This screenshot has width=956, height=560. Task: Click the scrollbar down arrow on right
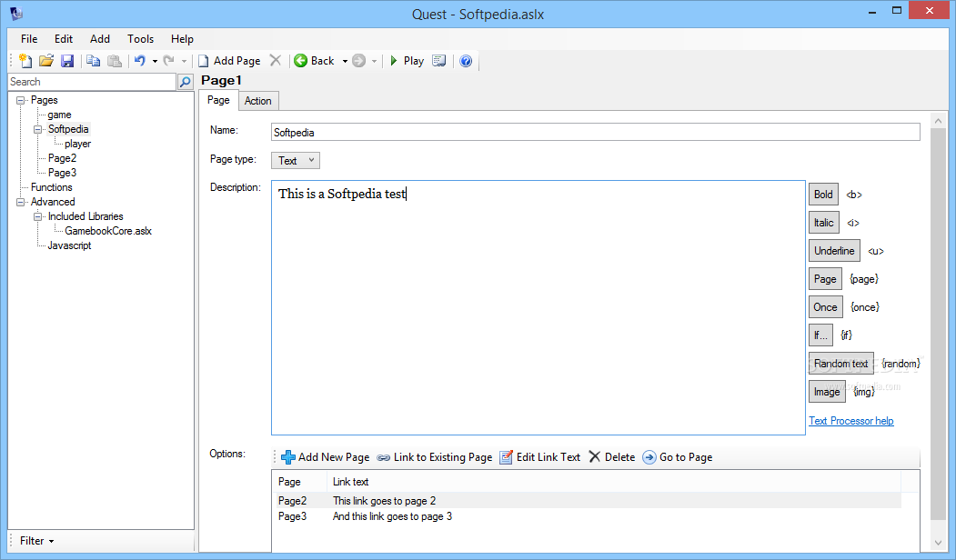(x=939, y=543)
